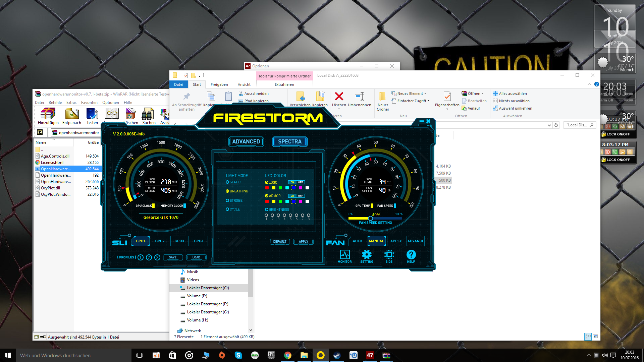
Task: Expand the Explorer address bar dropdown arrow
Action: point(549,125)
